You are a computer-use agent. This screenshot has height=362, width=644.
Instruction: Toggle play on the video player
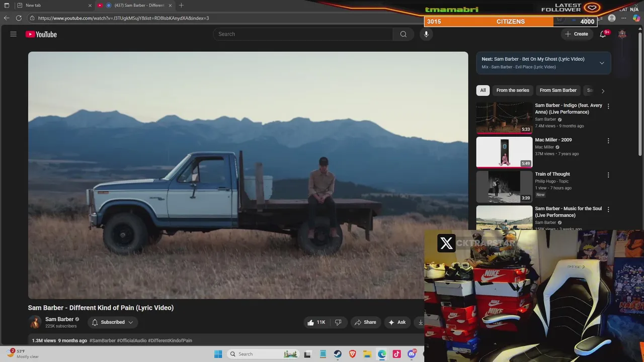coord(248,175)
